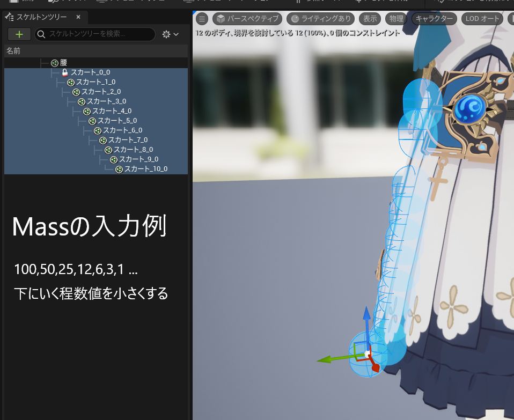Open the ライティングあり lighting mode menu
The width and height of the screenshot is (514, 420).
point(321,19)
